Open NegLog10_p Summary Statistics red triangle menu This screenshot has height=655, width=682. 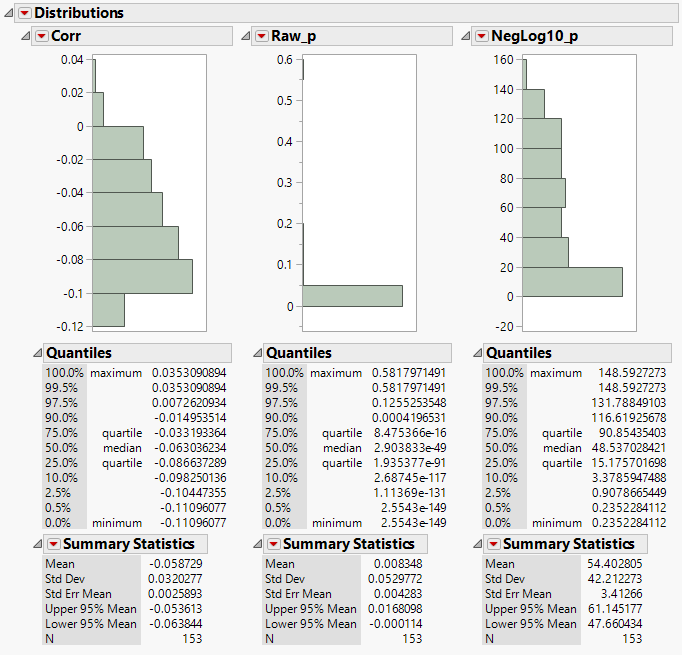pos(493,544)
